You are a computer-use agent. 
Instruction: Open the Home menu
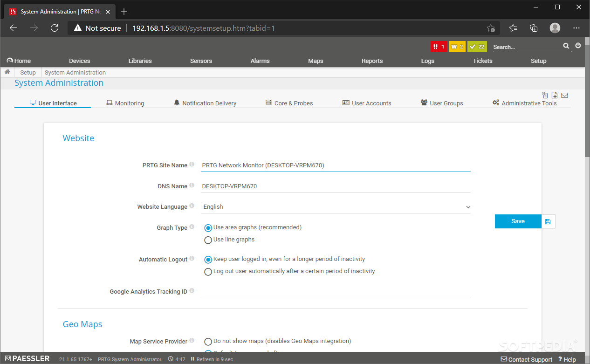(19, 61)
